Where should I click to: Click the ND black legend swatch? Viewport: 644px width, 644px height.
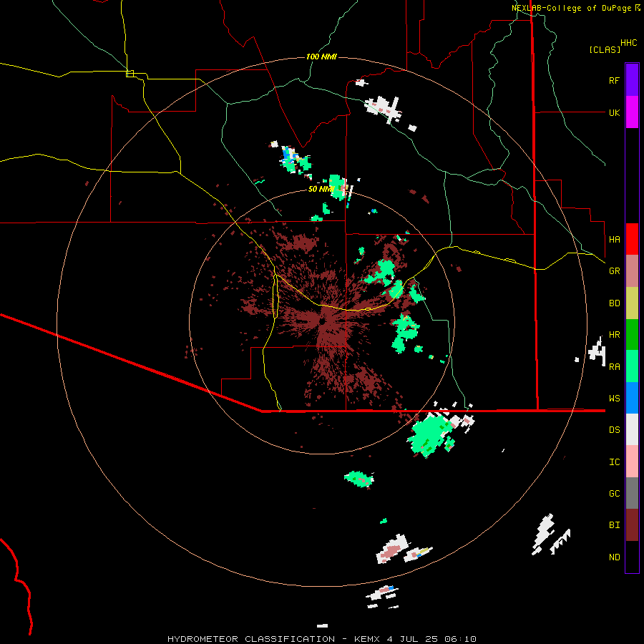point(632,557)
